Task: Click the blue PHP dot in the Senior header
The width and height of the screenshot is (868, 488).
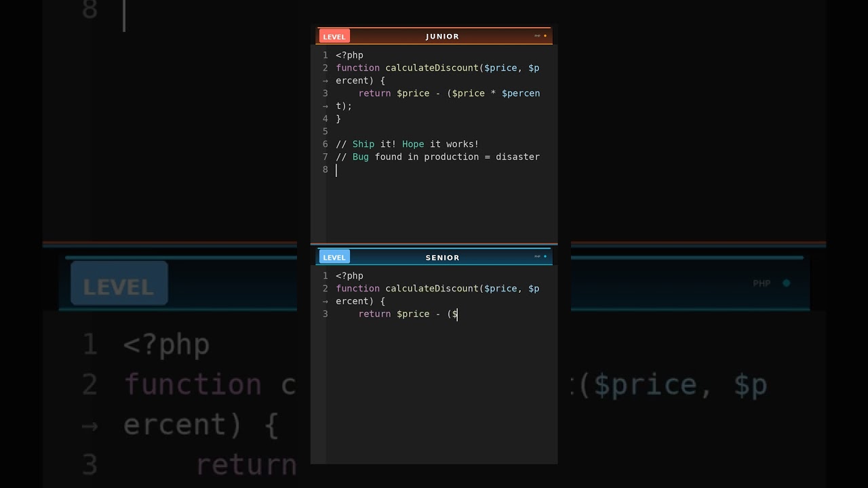Action: coord(545,256)
